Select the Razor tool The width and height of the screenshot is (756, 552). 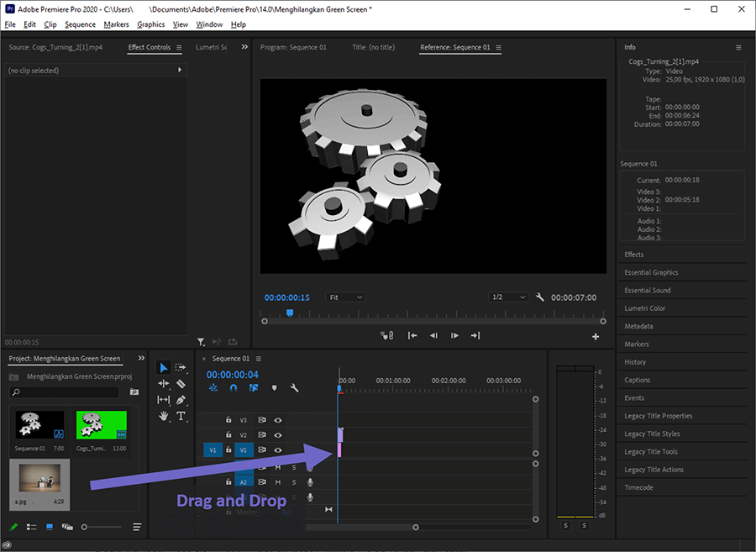181,384
